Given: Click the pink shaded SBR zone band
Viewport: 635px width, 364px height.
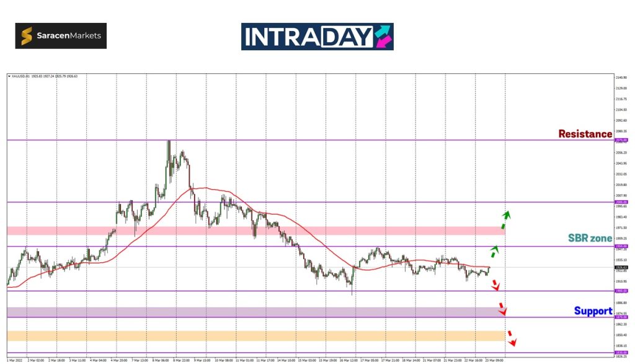Looking at the screenshot, I should tap(248, 231).
